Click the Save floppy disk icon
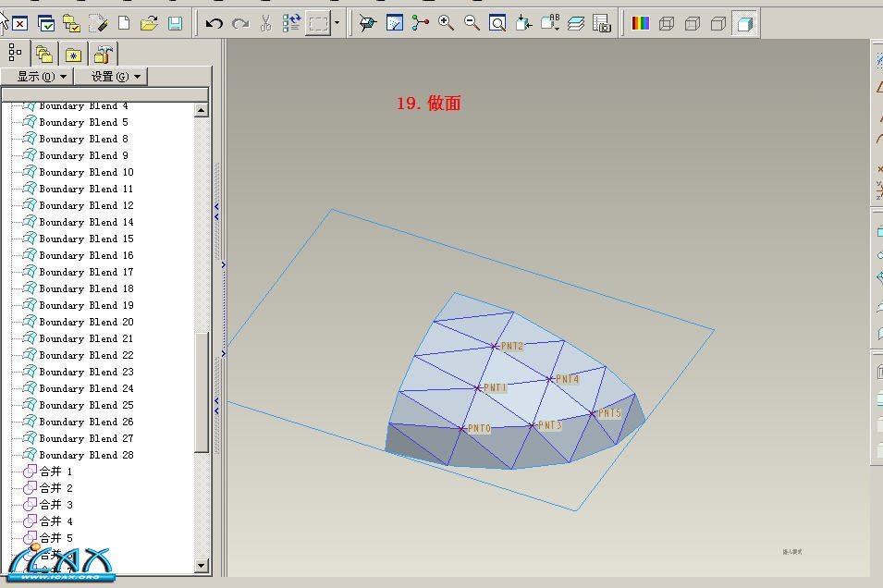This screenshot has width=883, height=588. [x=175, y=24]
